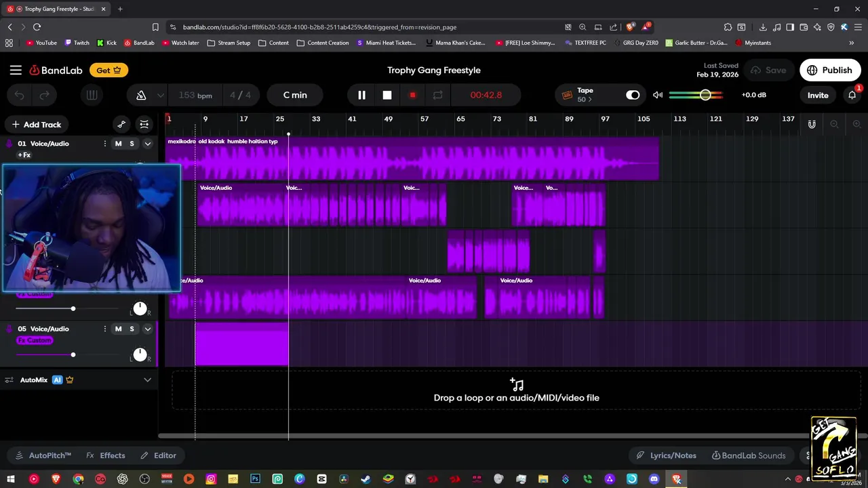Click the Get membership button
This screenshot has width=868, height=488.
(108, 70)
